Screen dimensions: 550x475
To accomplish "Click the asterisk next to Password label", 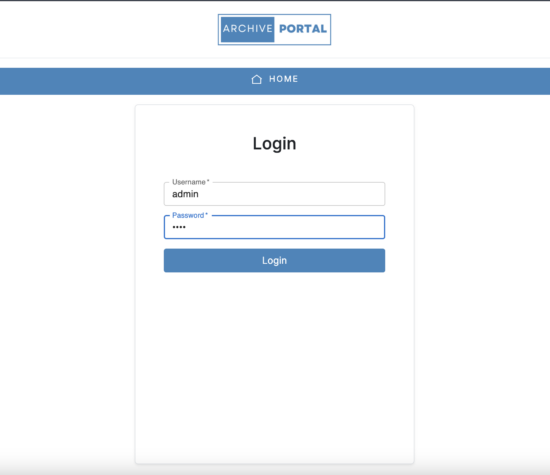I will coord(207,214).
